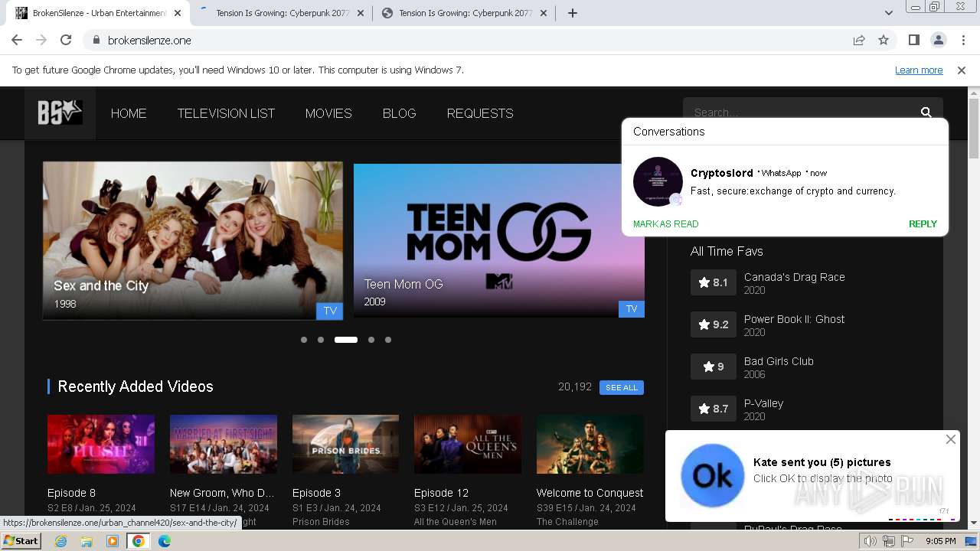This screenshot has width=980, height=551.
Task: Click the site search input field
Action: [800, 112]
